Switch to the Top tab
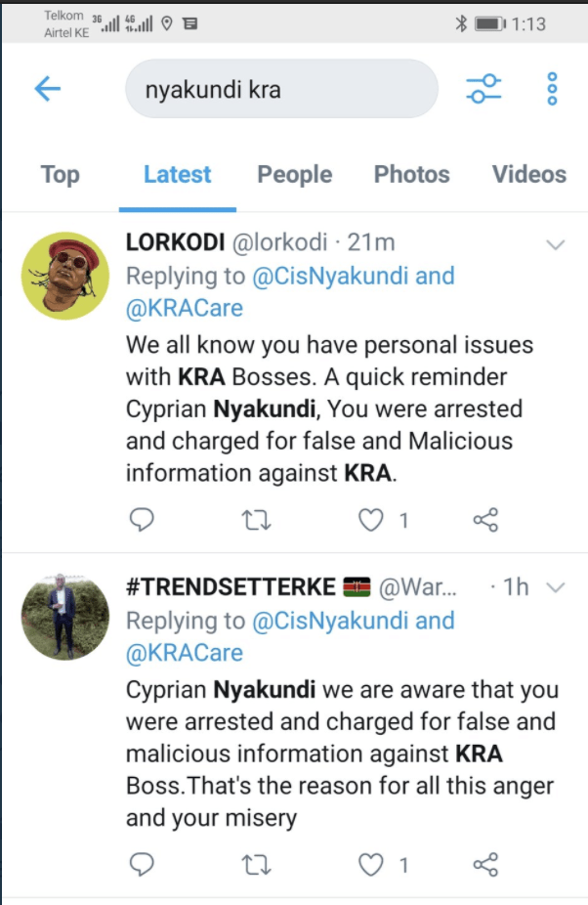 click(60, 175)
